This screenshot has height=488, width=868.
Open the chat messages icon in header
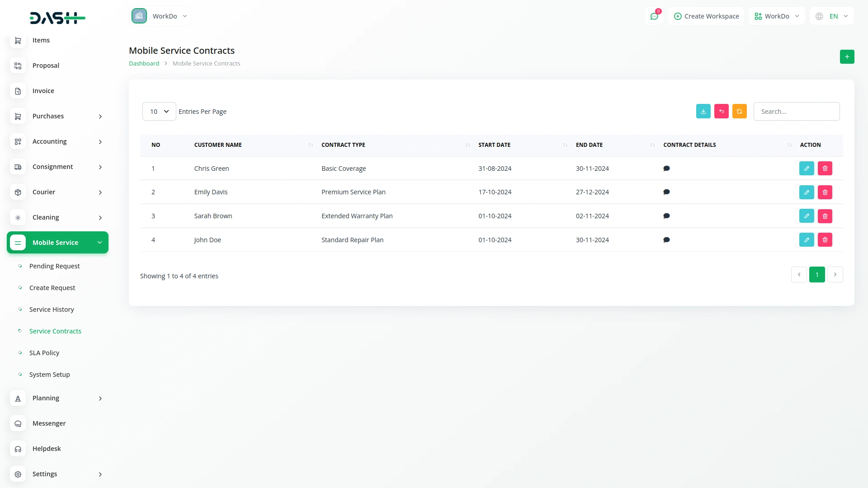point(654,16)
